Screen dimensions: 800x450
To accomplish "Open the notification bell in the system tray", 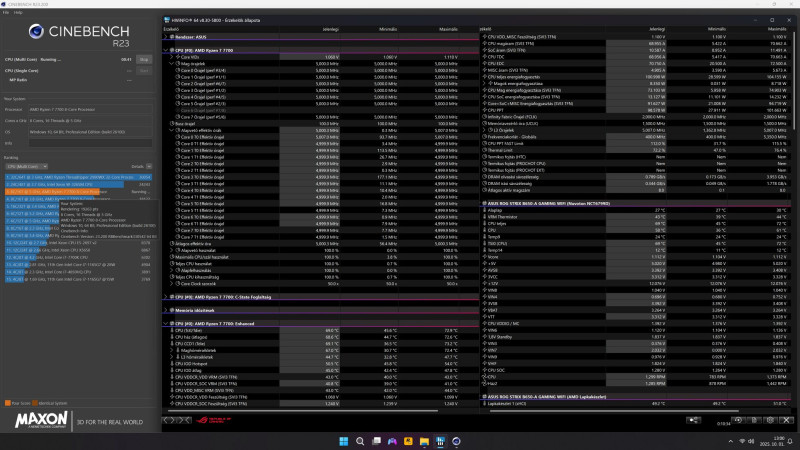I will click(x=790, y=441).
